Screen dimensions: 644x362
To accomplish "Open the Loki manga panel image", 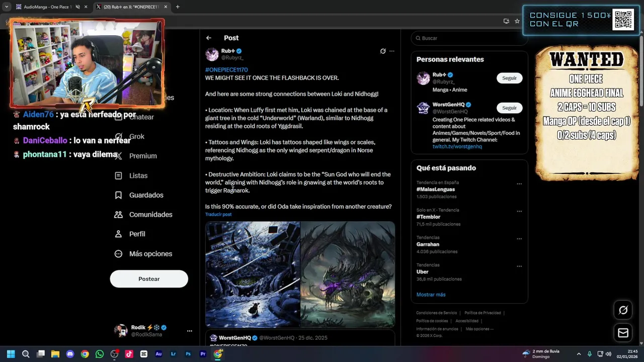I will pyautogui.click(x=253, y=275).
